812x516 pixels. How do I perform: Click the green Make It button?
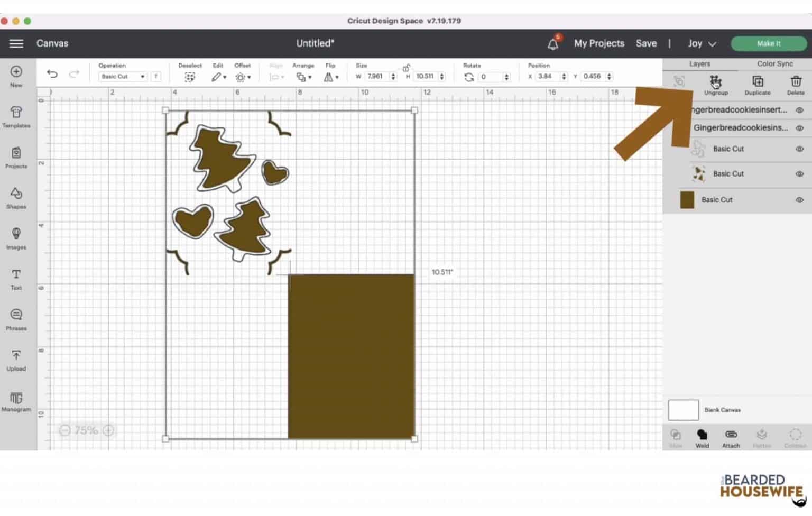(x=768, y=43)
